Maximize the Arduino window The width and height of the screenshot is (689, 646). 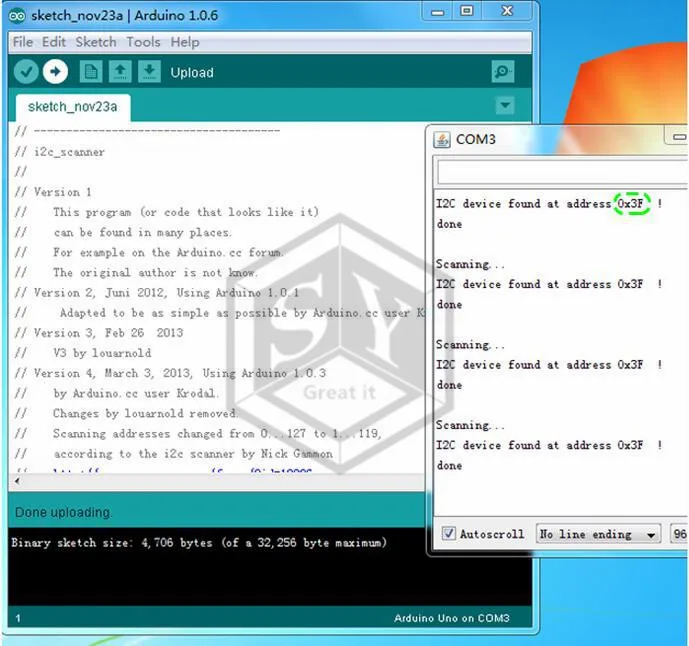(x=467, y=11)
